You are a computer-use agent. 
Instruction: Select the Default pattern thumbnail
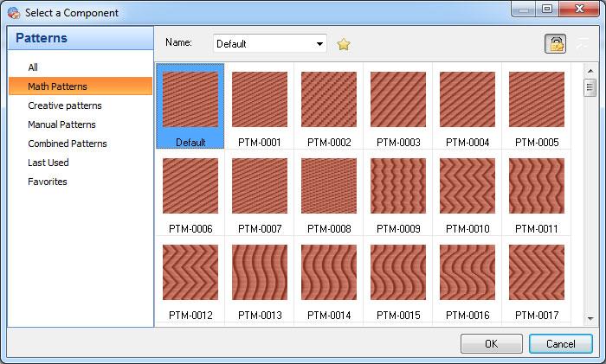coord(190,99)
